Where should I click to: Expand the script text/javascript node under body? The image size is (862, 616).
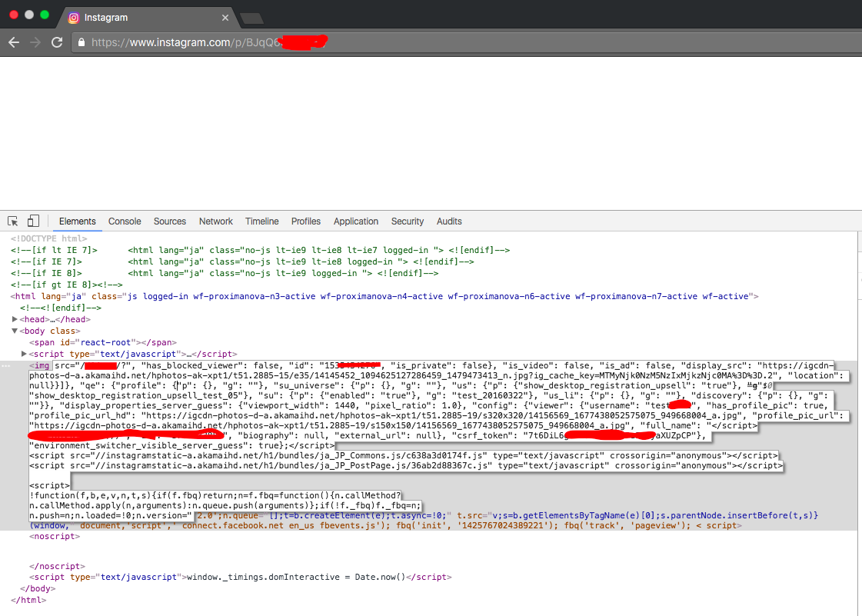(x=24, y=354)
